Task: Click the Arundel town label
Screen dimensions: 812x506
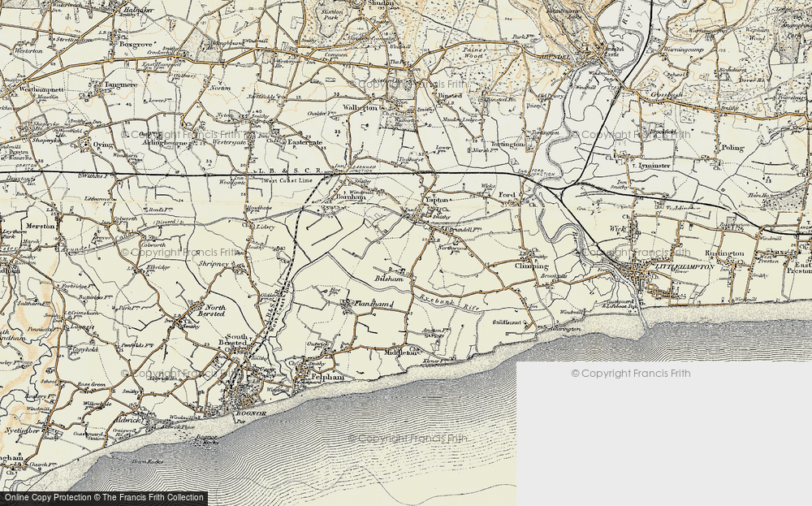Action: point(555,56)
